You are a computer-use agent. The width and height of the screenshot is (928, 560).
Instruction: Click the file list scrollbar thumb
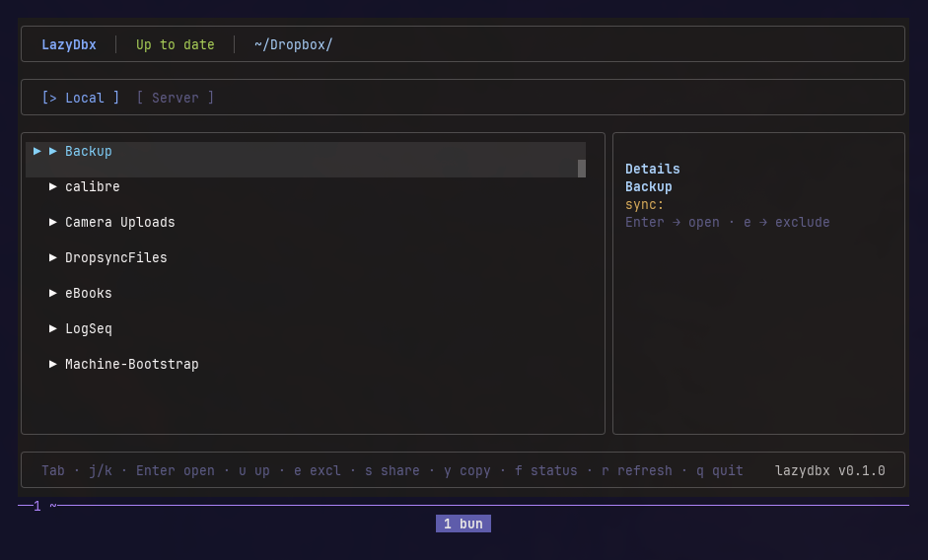[x=582, y=169]
